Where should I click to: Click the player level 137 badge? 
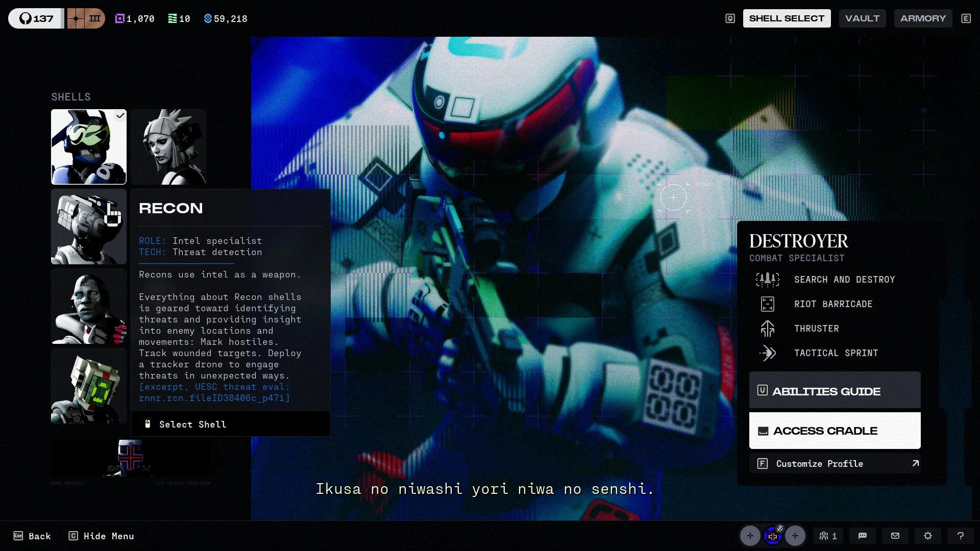point(36,18)
